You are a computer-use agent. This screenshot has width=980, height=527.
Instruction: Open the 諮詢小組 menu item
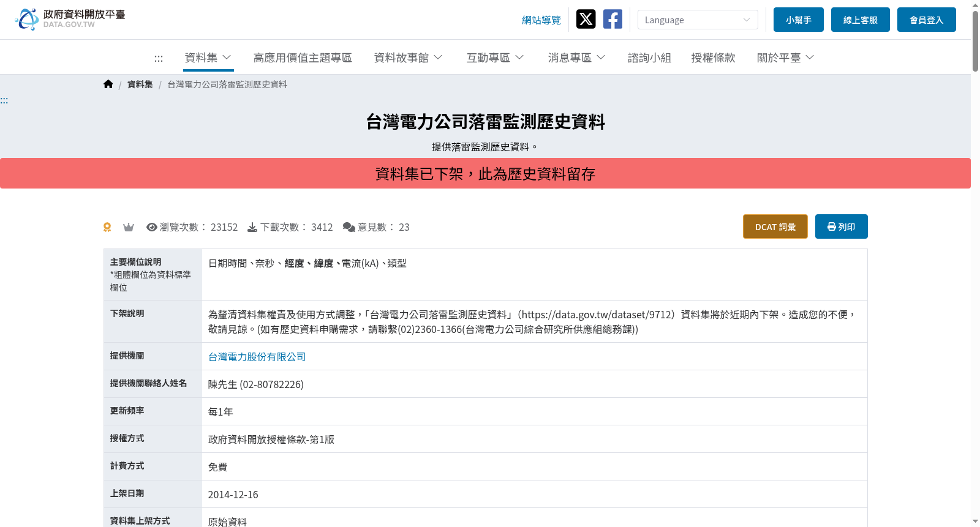[649, 58]
